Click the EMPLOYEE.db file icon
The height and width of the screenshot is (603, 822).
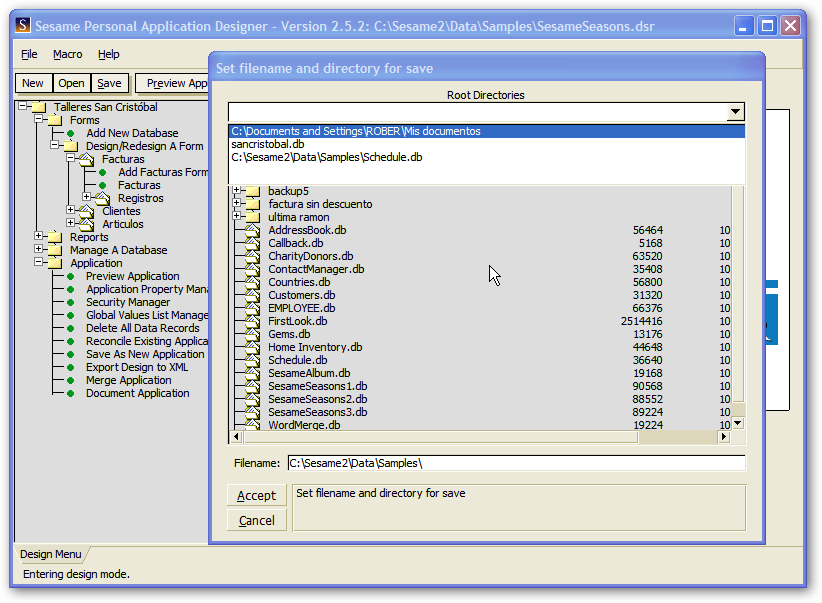(x=253, y=308)
